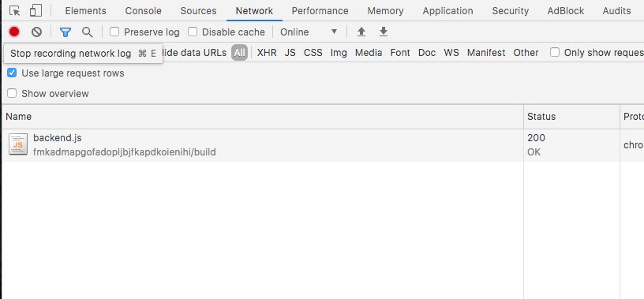The height and width of the screenshot is (299, 644).
Task: Enable the Preserve log checkbox
Action: 114,32
